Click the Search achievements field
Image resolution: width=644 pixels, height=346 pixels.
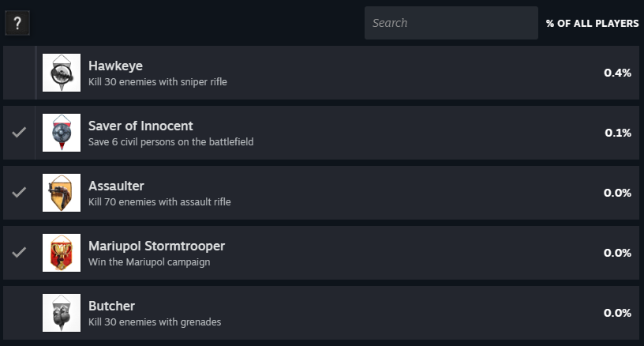tap(451, 23)
